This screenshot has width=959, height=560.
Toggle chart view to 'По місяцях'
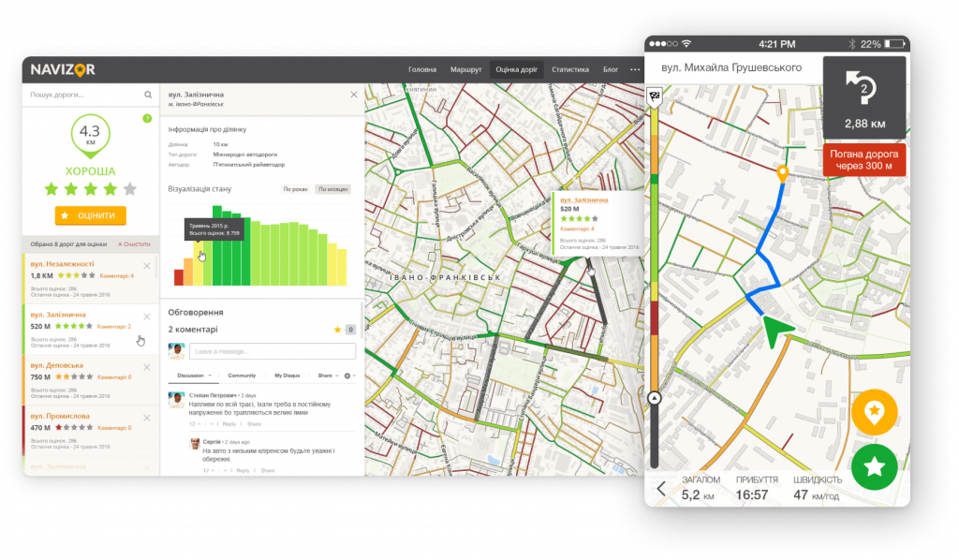click(x=332, y=189)
